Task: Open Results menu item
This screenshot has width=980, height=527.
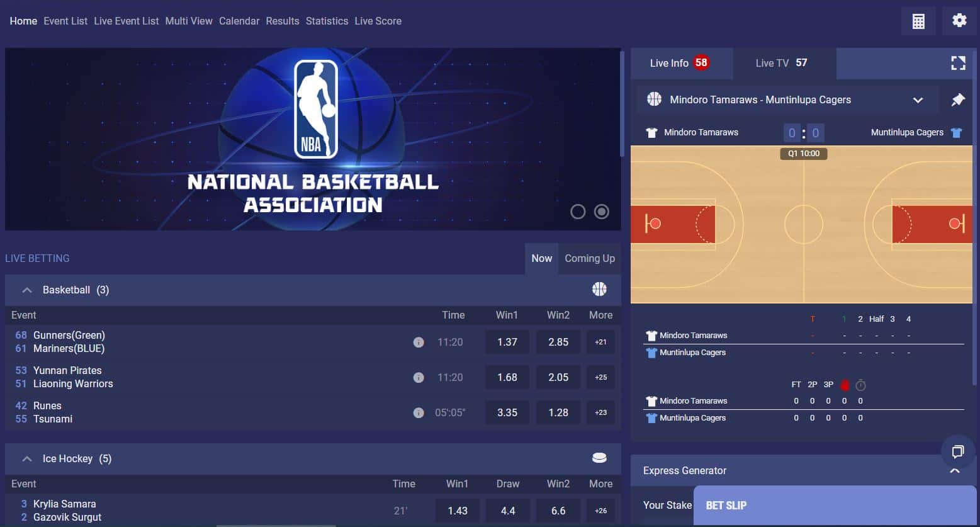Action: 283,21
